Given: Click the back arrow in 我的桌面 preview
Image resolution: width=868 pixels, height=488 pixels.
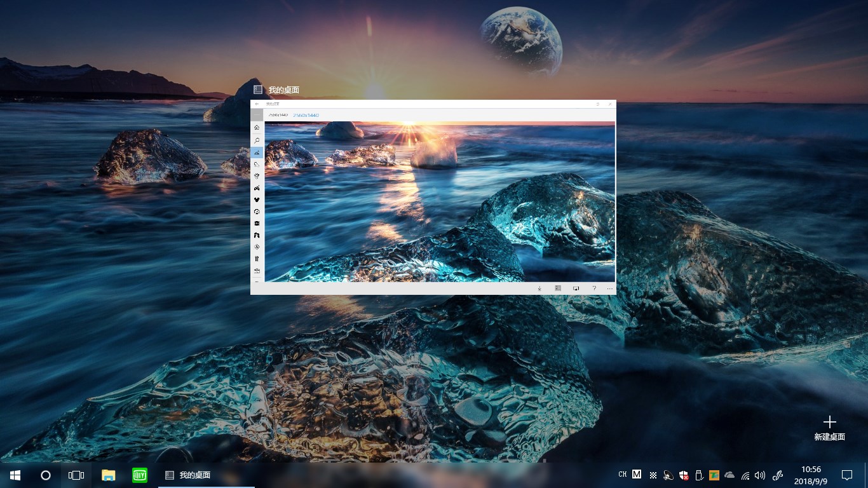Looking at the screenshot, I should pyautogui.click(x=257, y=104).
